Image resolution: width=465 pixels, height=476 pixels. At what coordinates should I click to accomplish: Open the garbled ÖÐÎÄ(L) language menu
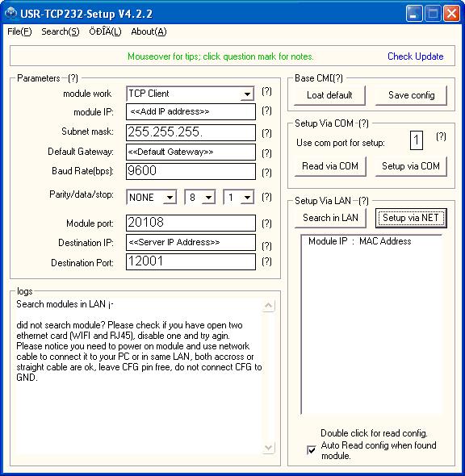pyautogui.click(x=105, y=31)
